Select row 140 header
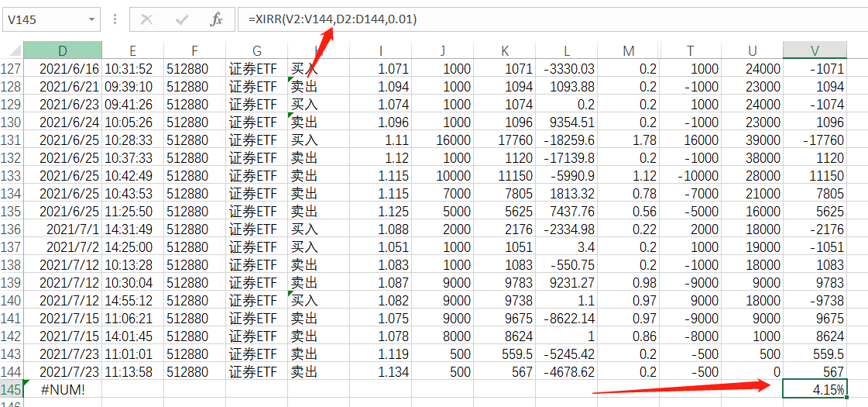Viewport: 868px width, 407px height. [x=12, y=300]
